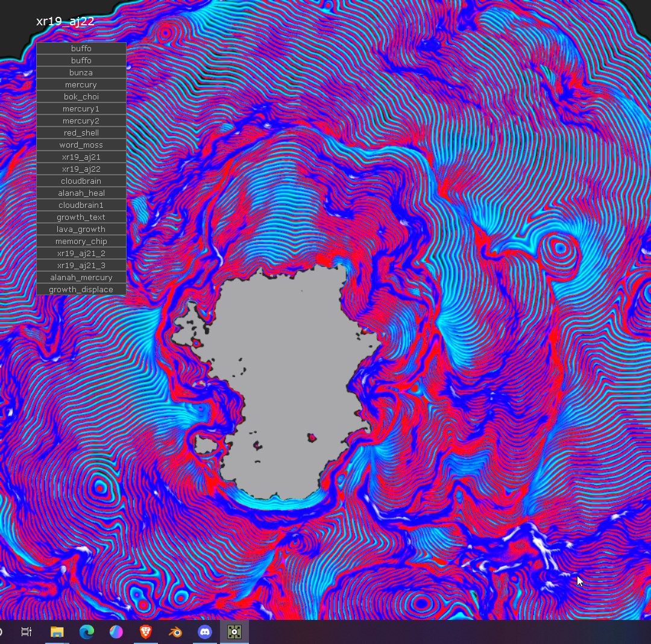The width and height of the screenshot is (651, 644).
Task: Switch to the alanah_mercury preset
Action: (x=81, y=277)
